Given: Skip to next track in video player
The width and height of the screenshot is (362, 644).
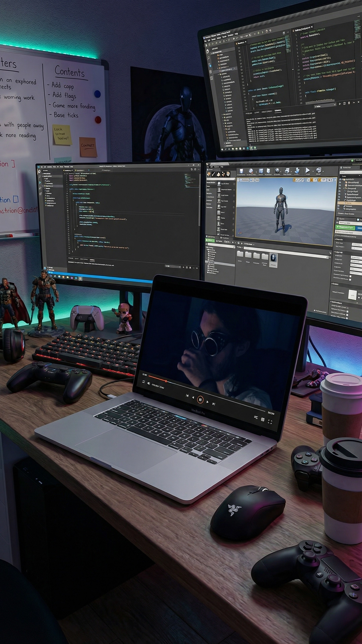Looking at the screenshot, I should click(x=214, y=404).
